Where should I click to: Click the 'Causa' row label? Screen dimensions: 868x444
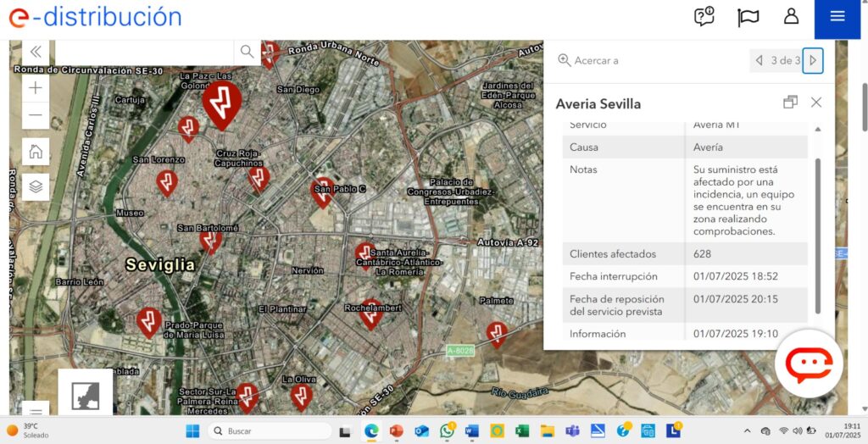coord(583,147)
